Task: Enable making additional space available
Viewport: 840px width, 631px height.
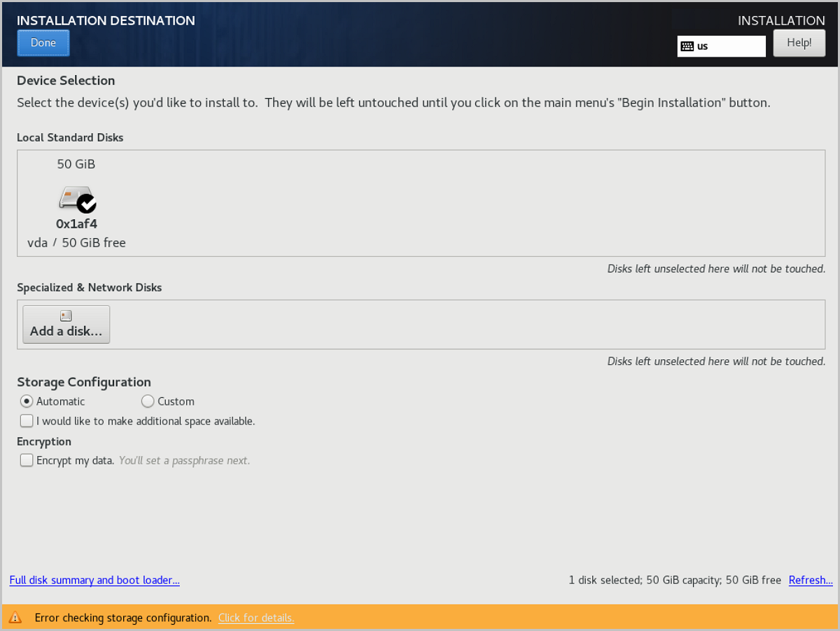Action: click(26, 420)
